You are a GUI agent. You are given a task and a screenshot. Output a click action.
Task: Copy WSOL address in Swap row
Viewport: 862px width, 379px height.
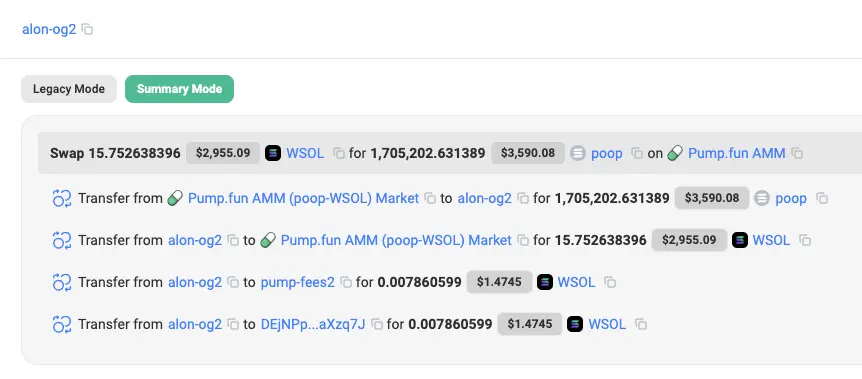[339, 153]
